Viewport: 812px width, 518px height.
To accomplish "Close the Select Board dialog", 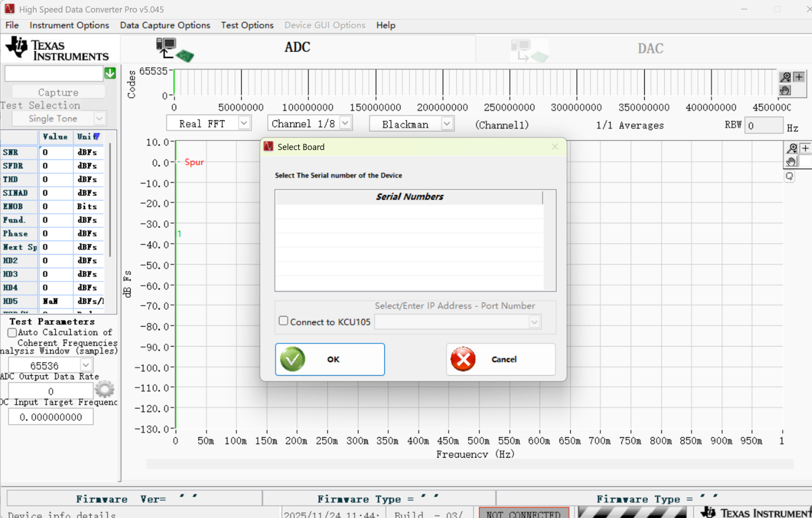I will (x=555, y=147).
